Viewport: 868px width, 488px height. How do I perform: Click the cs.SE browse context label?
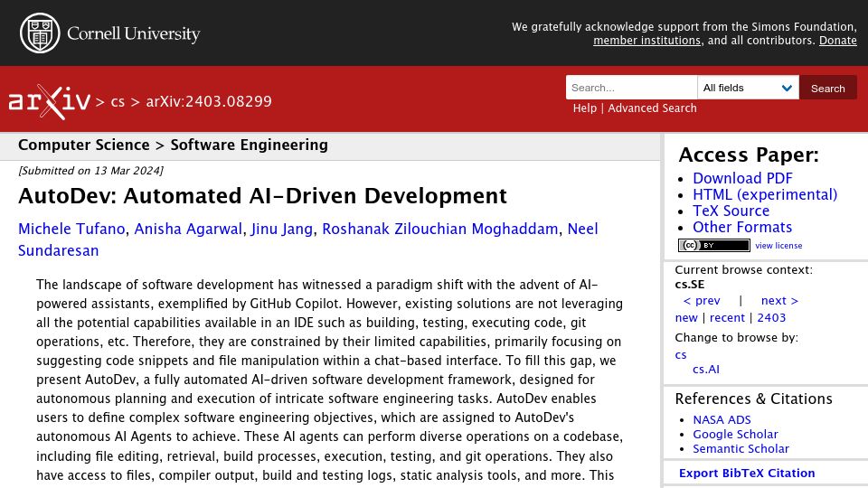pyautogui.click(x=690, y=285)
